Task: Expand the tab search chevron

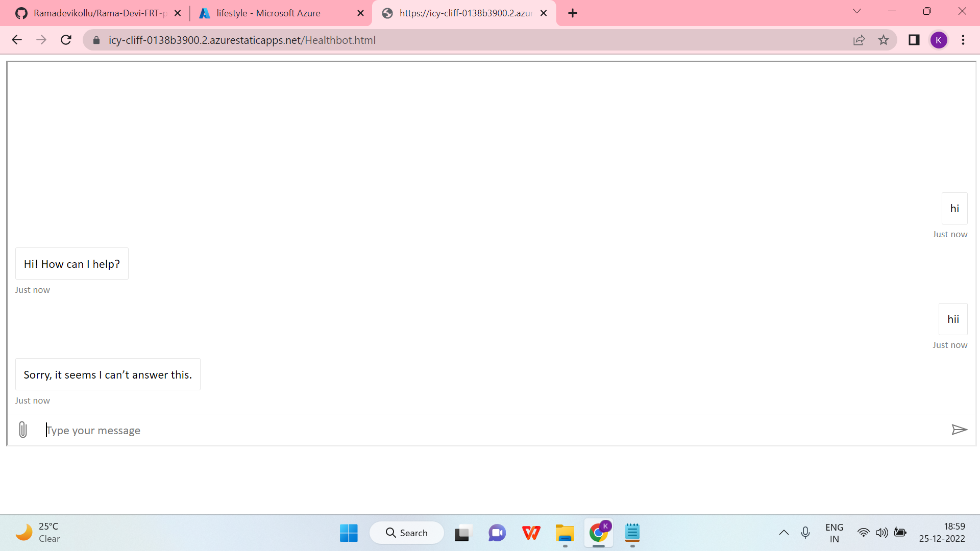Action: (857, 11)
